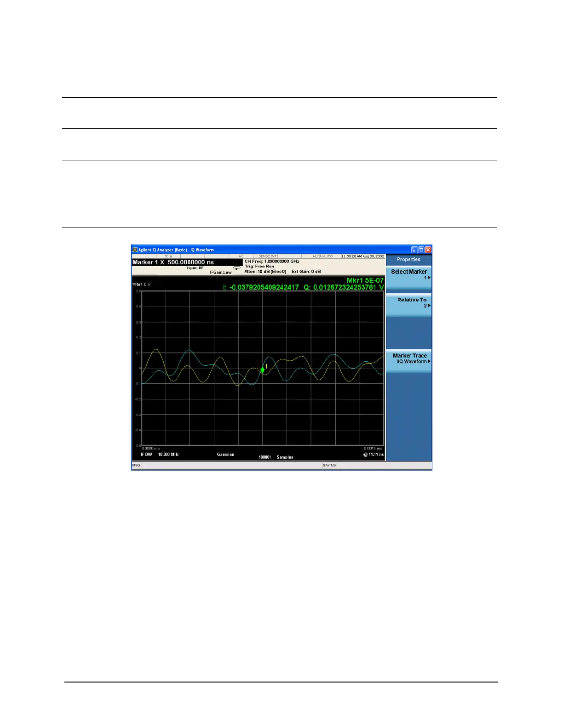Click the Properties menu header
The width and height of the screenshot is (563, 728).
coord(409,259)
